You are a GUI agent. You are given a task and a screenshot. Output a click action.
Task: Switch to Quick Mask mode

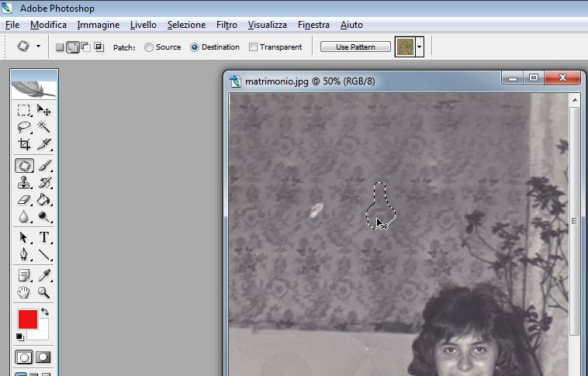coord(43,357)
